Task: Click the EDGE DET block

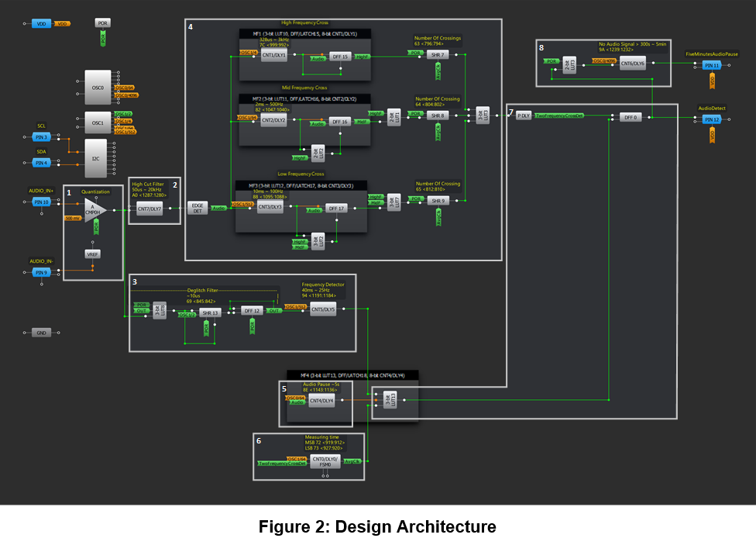Action: point(198,208)
